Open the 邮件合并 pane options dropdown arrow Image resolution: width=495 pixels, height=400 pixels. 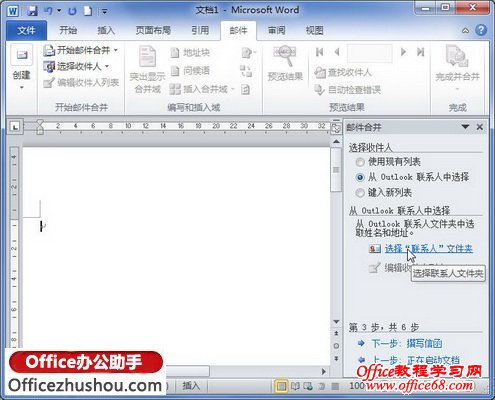465,127
